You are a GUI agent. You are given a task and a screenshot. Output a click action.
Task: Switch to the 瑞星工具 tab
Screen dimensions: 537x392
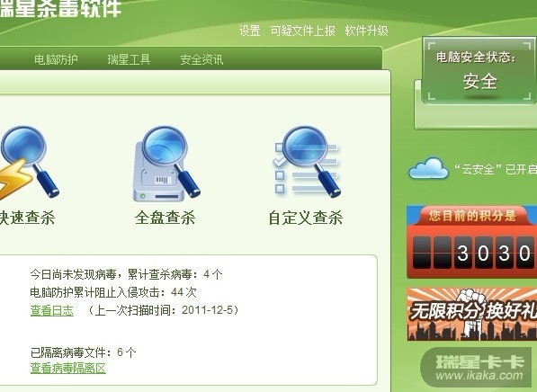(x=129, y=59)
